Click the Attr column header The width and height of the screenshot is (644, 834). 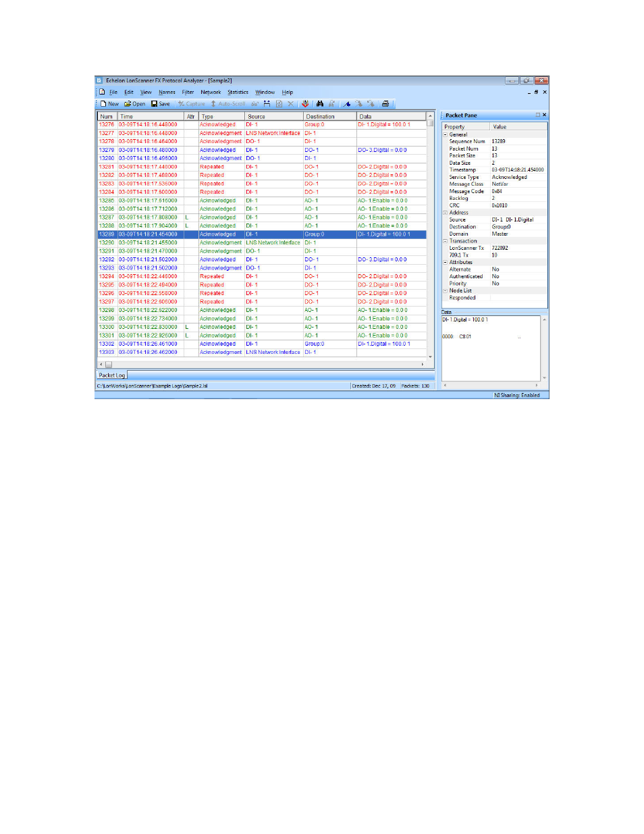191,116
